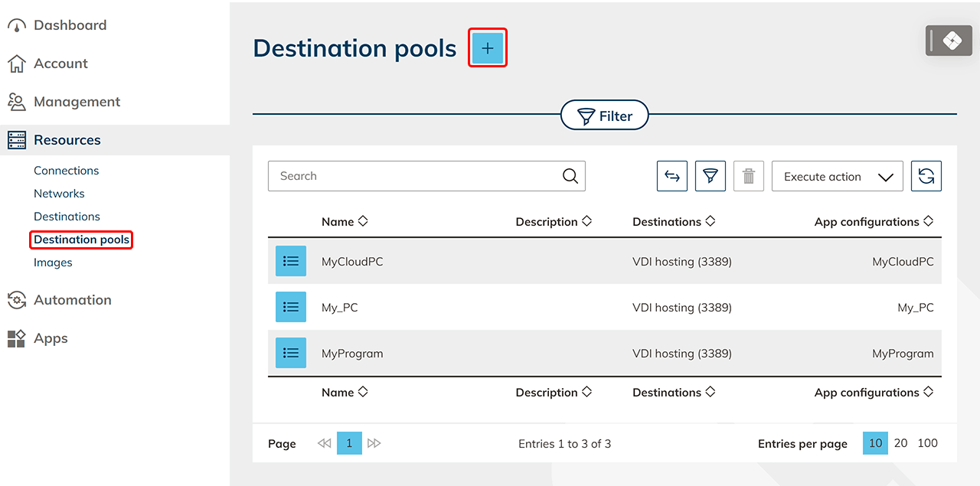Click the funnel icon beside the trash icon
Image resolution: width=980 pixels, height=486 pixels.
[x=710, y=176]
